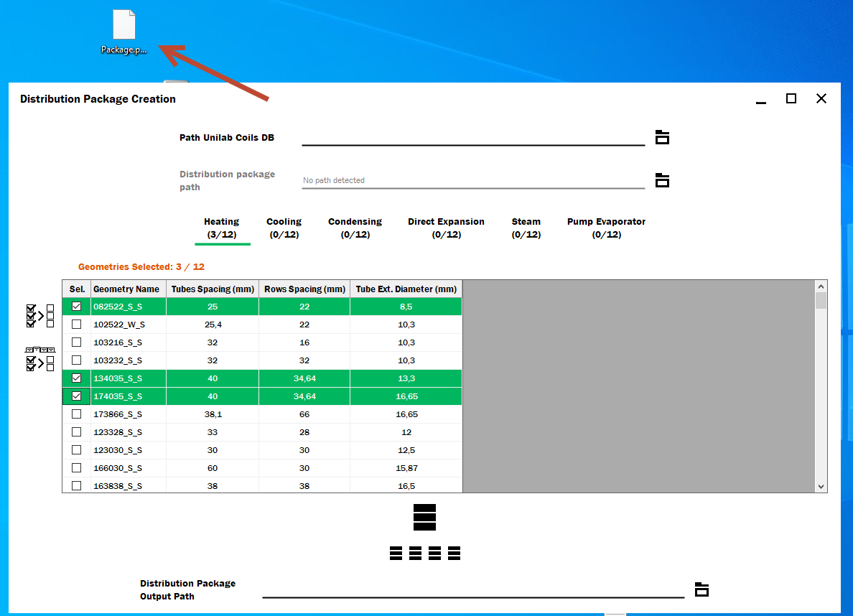Open folder browser for Path Unilab Coils DB
The image size is (853, 616).
[x=662, y=137]
